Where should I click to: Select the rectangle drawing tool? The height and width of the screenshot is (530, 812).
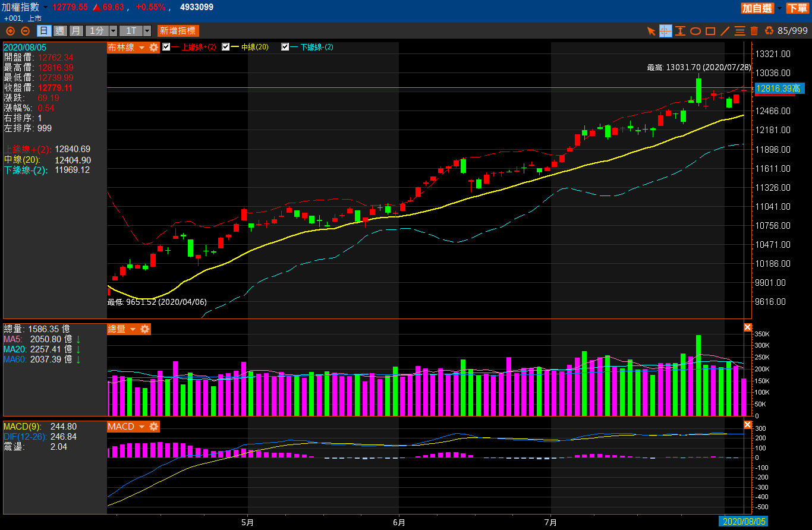[x=710, y=31]
